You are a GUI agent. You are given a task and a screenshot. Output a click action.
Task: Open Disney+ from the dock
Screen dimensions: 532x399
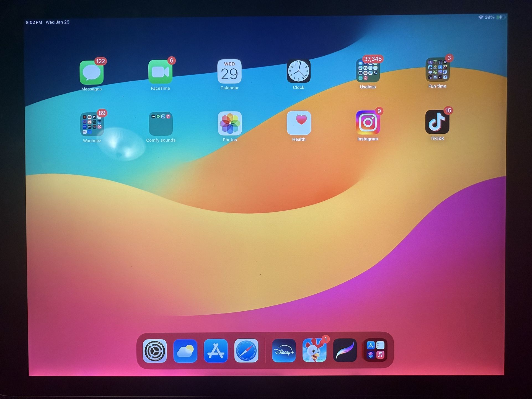coord(283,351)
